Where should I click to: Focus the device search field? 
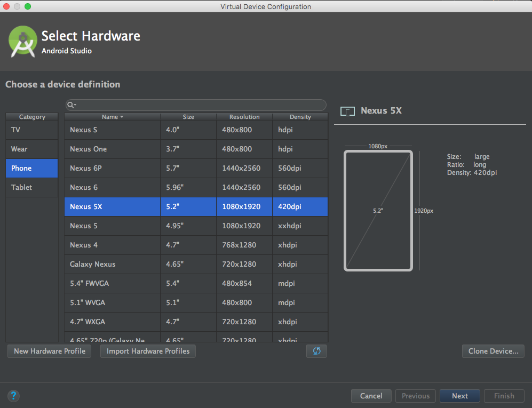coord(196,105)
